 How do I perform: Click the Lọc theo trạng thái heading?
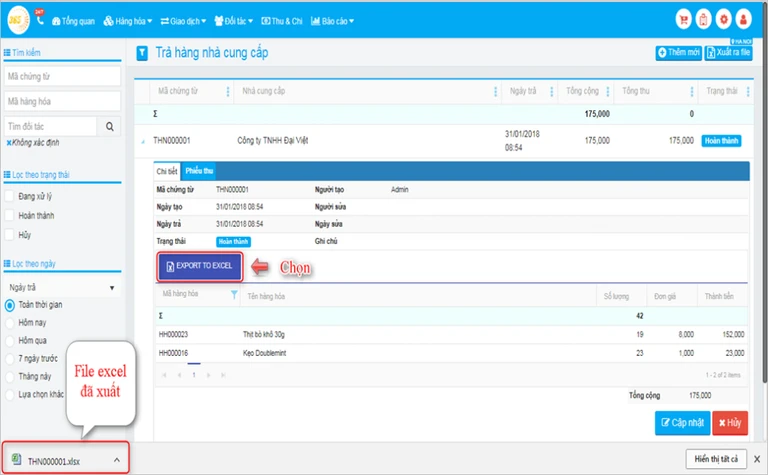tap(41, 175)
